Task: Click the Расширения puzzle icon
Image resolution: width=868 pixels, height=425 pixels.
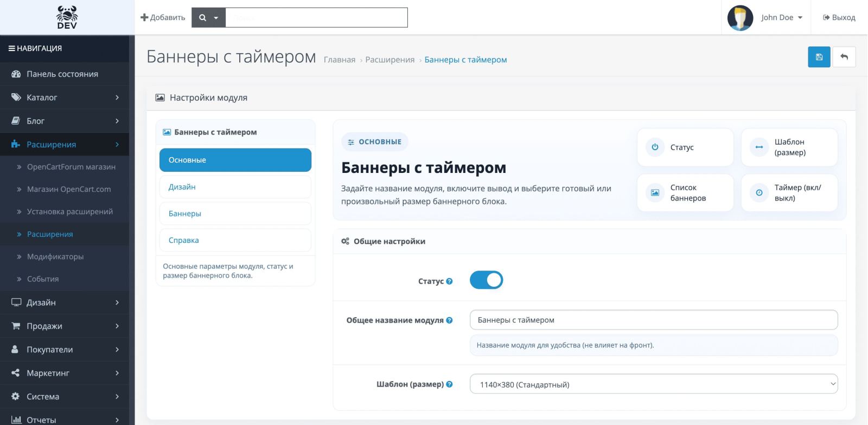Action: tap(16, 144)
